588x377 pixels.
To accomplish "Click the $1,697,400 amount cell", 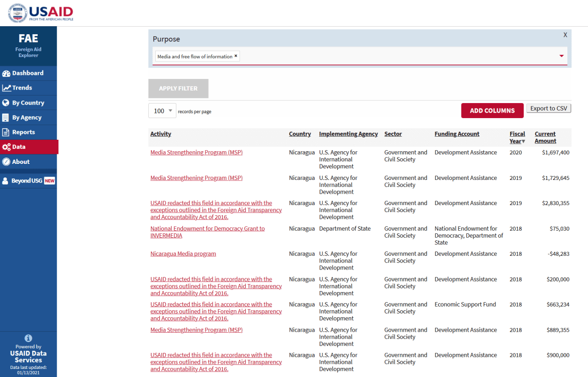I will point(555,152).
